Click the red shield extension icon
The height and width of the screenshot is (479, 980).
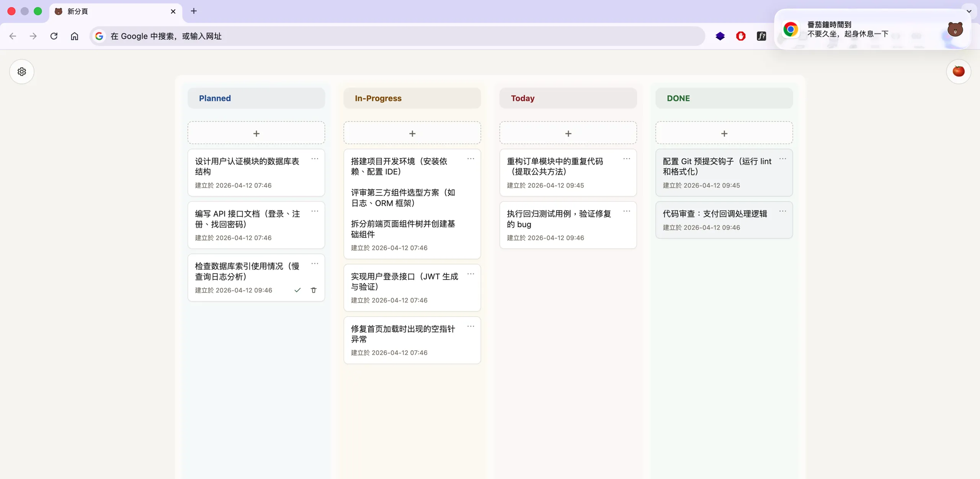(x=741, y=36)
